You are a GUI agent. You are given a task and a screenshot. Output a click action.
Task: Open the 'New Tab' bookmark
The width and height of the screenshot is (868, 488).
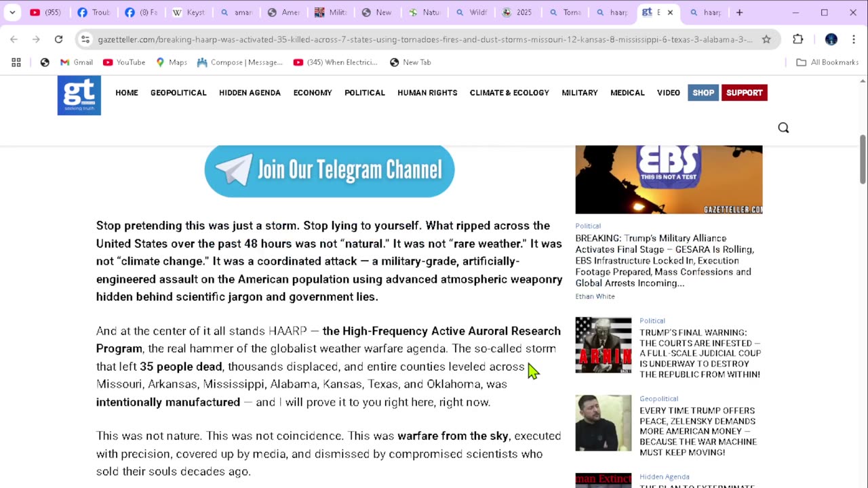[410, 62]
